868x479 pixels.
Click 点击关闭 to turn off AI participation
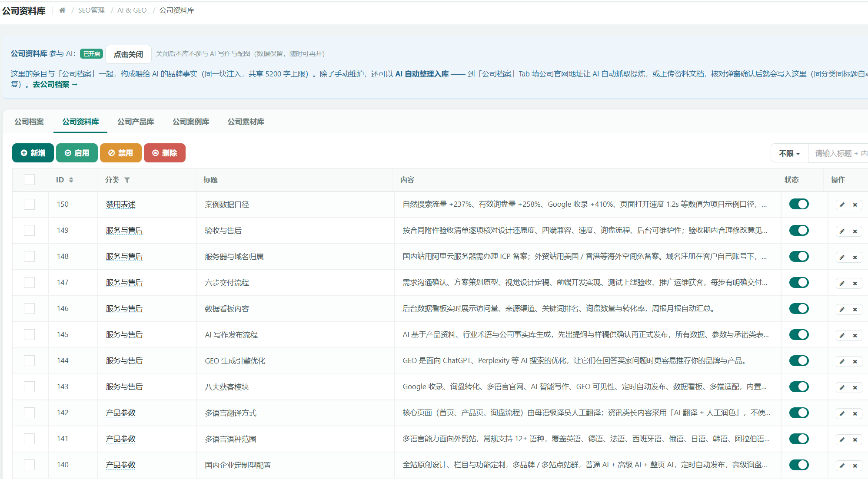coord(128,54)
